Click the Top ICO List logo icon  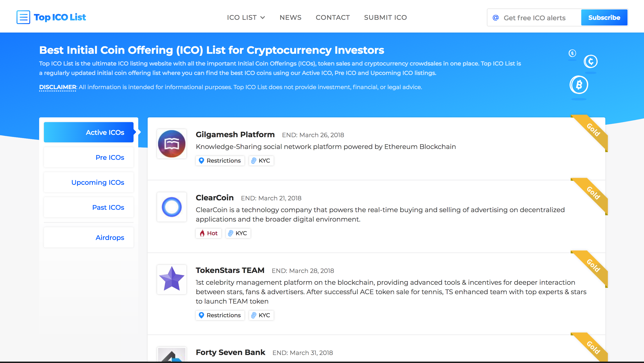[23, 17]
